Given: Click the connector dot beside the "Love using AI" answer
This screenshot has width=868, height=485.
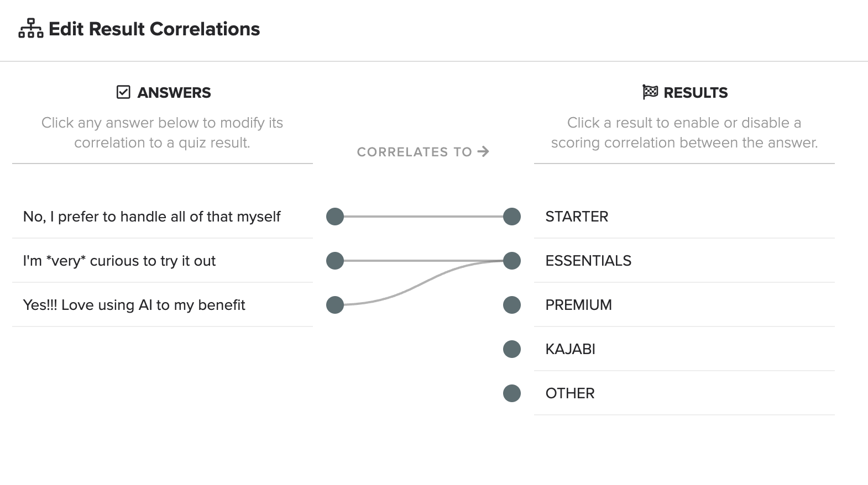Looking at the screenshot, I should coord(335,305).
